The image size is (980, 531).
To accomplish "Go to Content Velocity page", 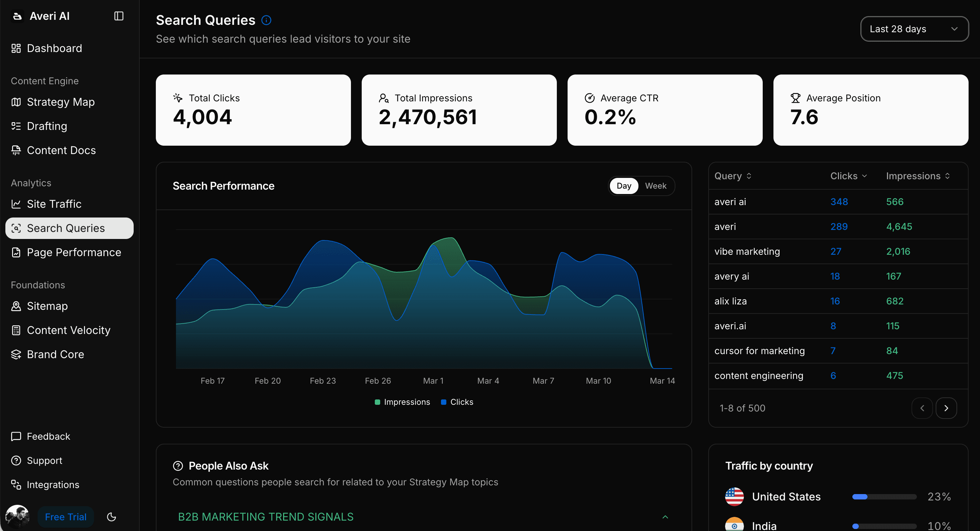I will 69,330.
